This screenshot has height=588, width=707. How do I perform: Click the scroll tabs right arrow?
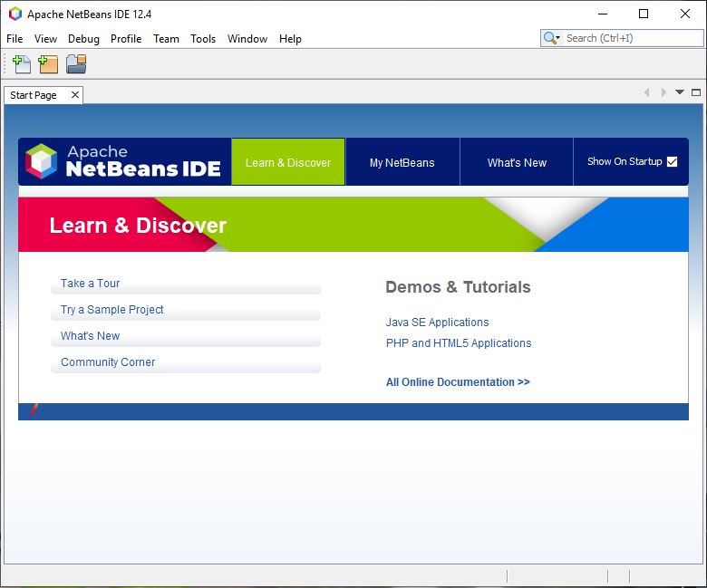click(x=663, y=92)
